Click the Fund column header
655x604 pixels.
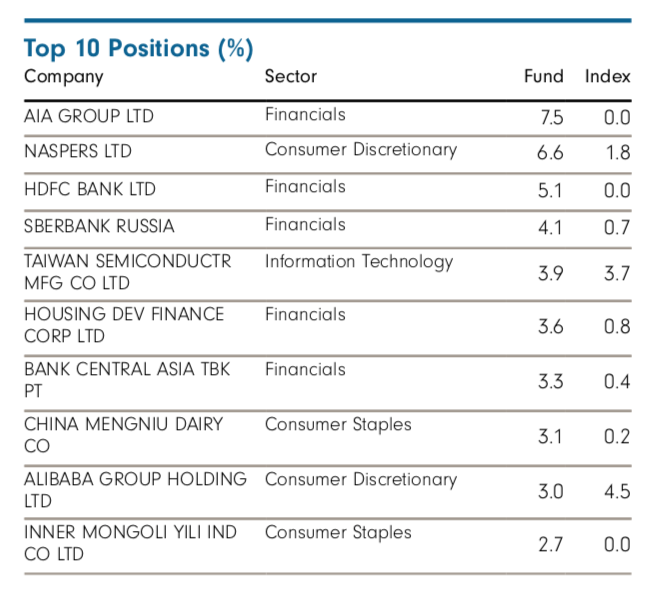coord(544,76)
